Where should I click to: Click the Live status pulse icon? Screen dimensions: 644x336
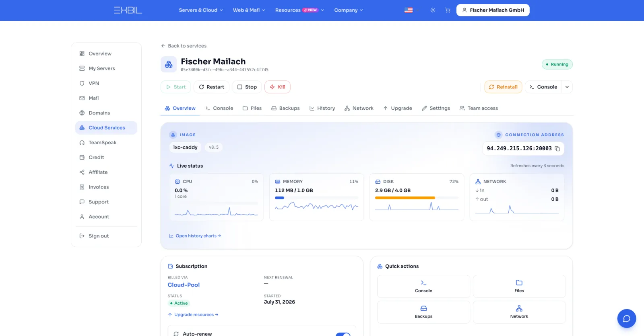click(172, 166)
